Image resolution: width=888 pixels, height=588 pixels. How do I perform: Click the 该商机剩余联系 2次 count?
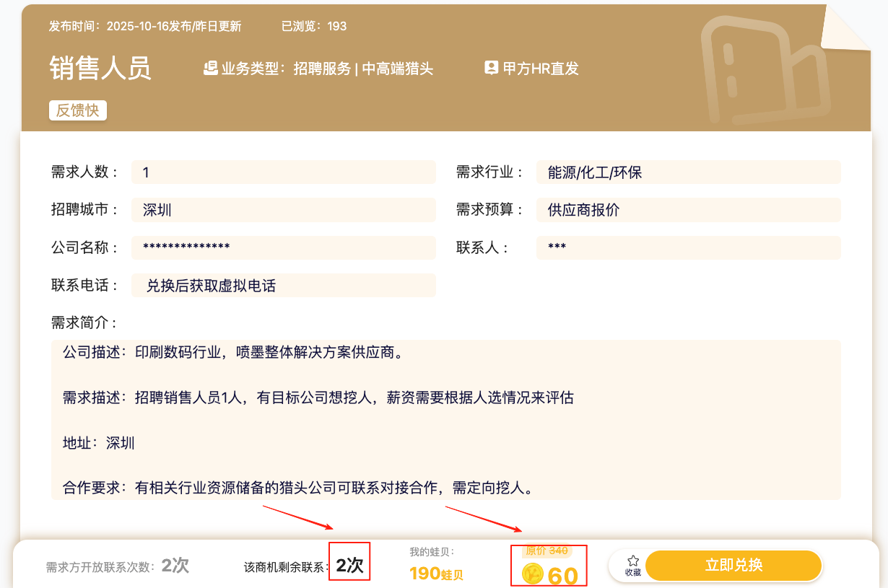tap(349, 566)
